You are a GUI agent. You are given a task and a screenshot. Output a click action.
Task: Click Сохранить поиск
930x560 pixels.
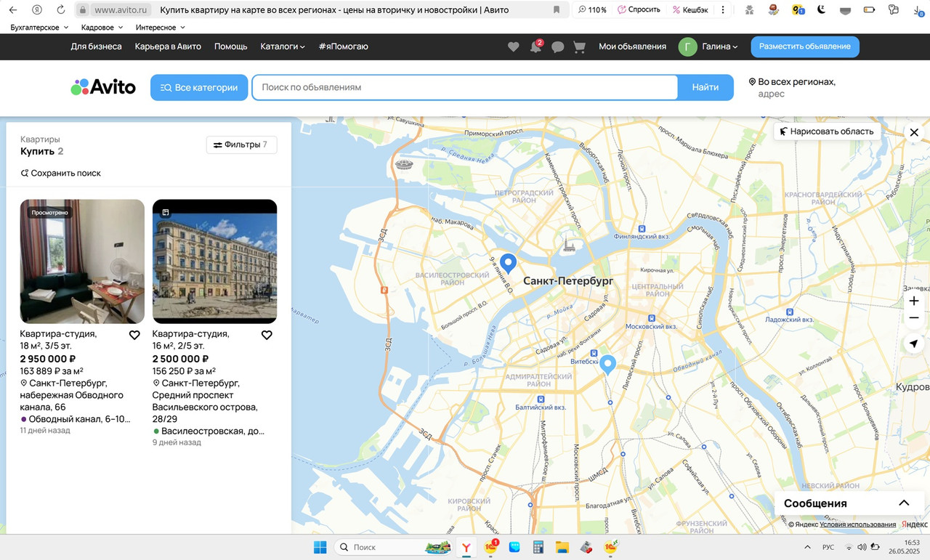coord(60,173)
